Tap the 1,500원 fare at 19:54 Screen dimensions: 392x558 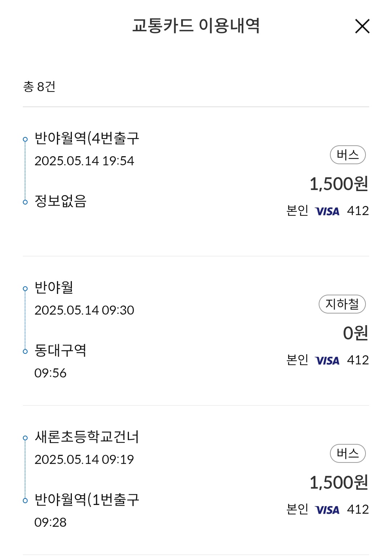pos(339,184)
